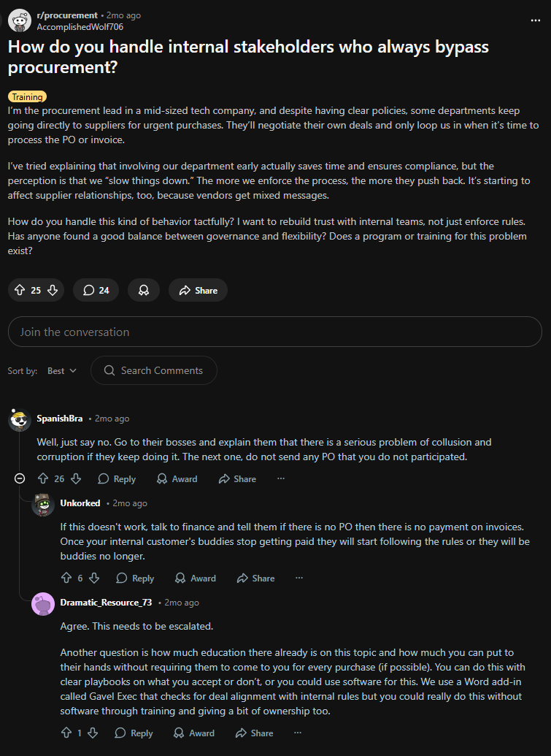551x756 pixels.
Task: Type in Join the conversation box
Action: coord(274,332)
